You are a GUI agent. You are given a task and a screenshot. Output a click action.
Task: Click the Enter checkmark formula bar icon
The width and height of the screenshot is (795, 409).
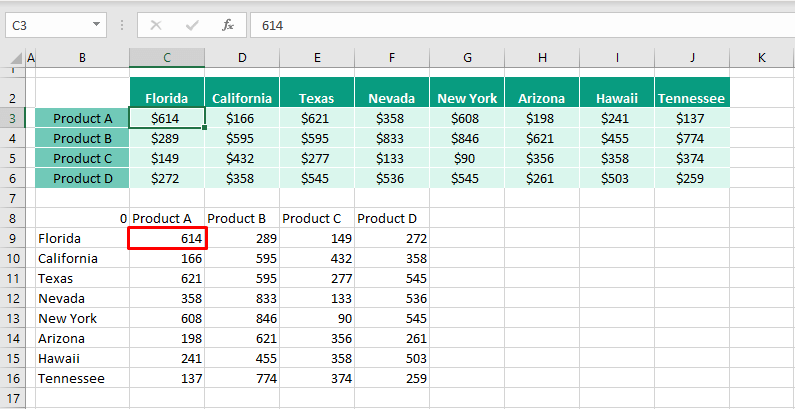191,24
